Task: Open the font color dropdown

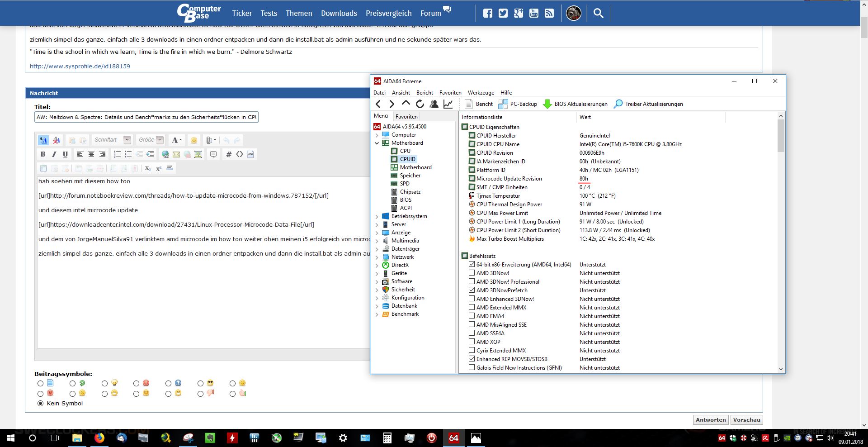Action: pos(177,140)
